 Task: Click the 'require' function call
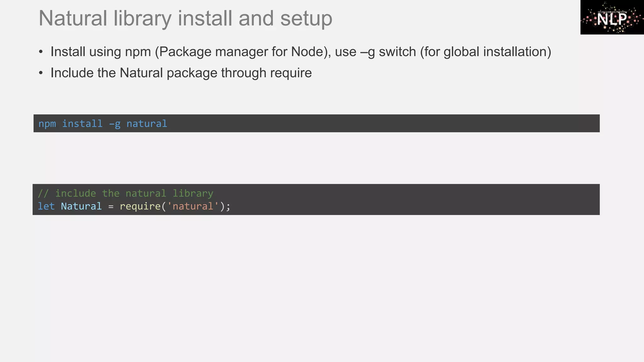tap(140, 206)
